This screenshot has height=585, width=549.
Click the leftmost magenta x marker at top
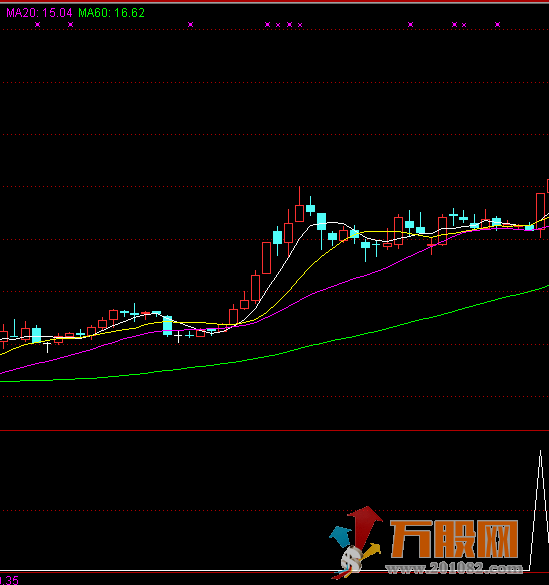click(37, 25)
